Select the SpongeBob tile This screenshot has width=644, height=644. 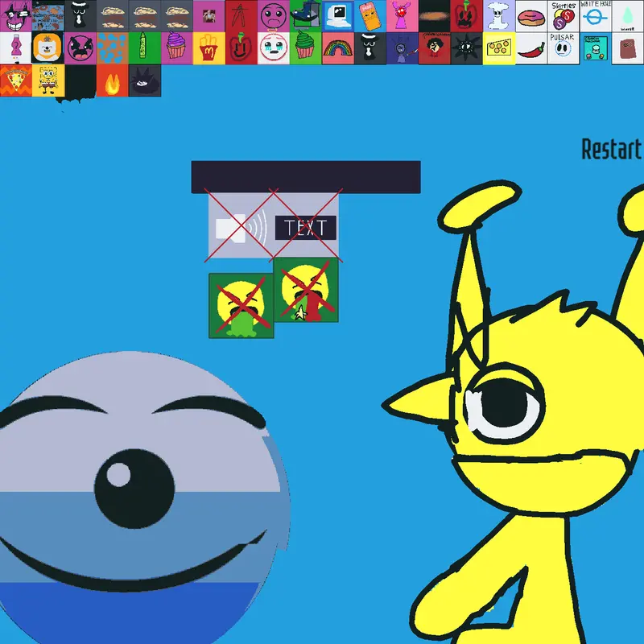coord(48,80)
